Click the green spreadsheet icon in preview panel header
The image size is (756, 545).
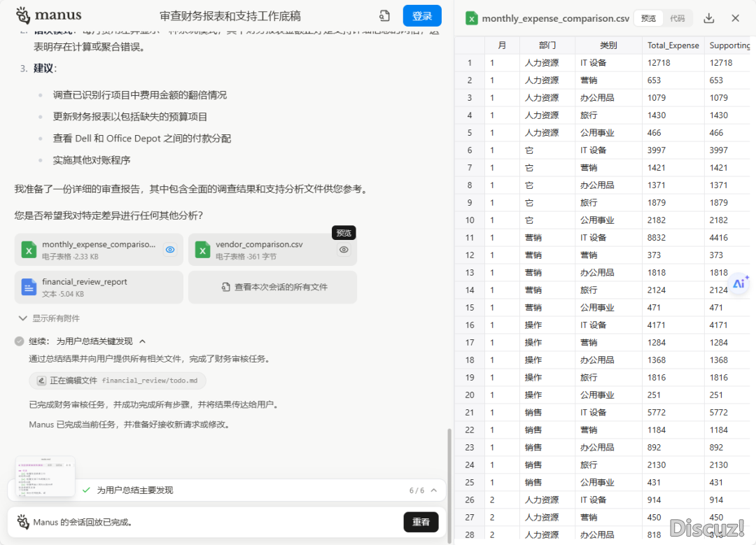(x=472, y=18)
